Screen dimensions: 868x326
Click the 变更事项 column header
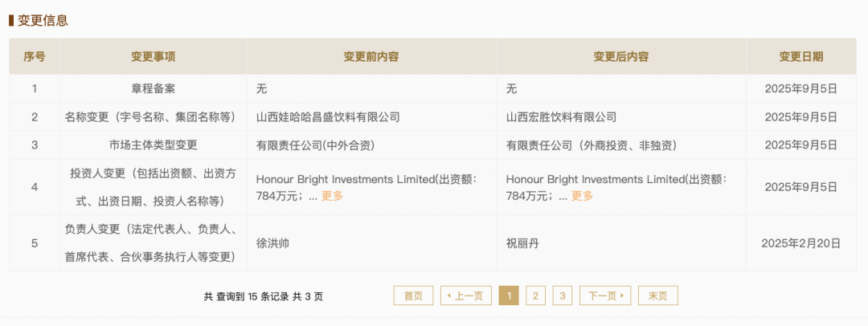154,56
